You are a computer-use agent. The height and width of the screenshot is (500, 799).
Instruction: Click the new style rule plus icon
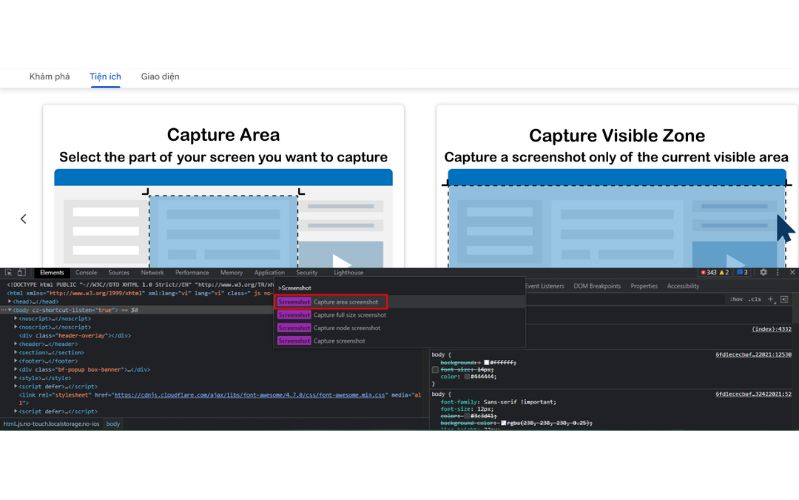771,299
